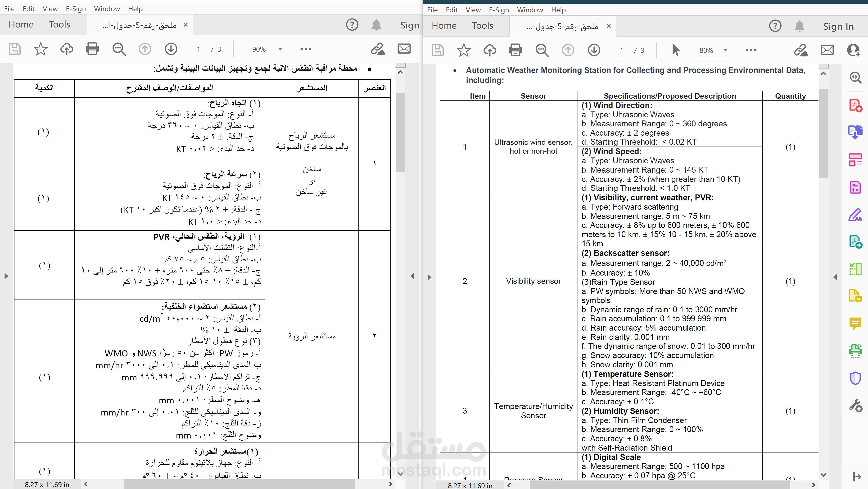868x489 pixels.
Task: Open the Protect shield tool
Action: [855, 378]
